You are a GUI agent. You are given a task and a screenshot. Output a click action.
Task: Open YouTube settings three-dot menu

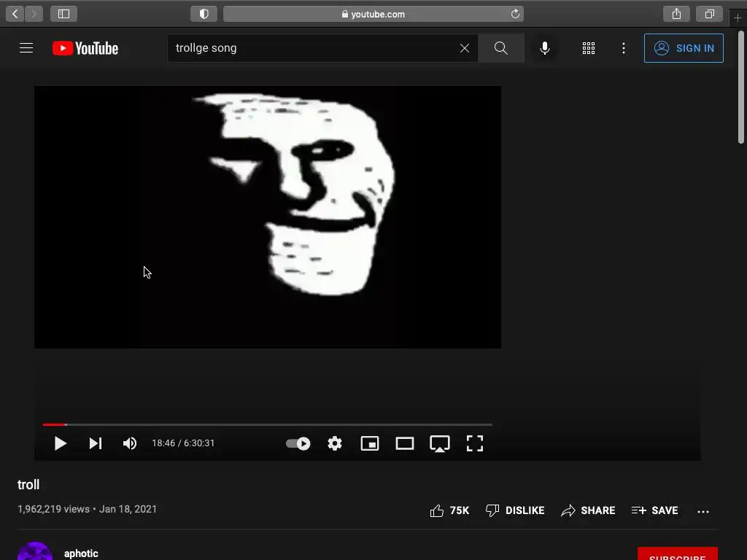pos(624,48)
